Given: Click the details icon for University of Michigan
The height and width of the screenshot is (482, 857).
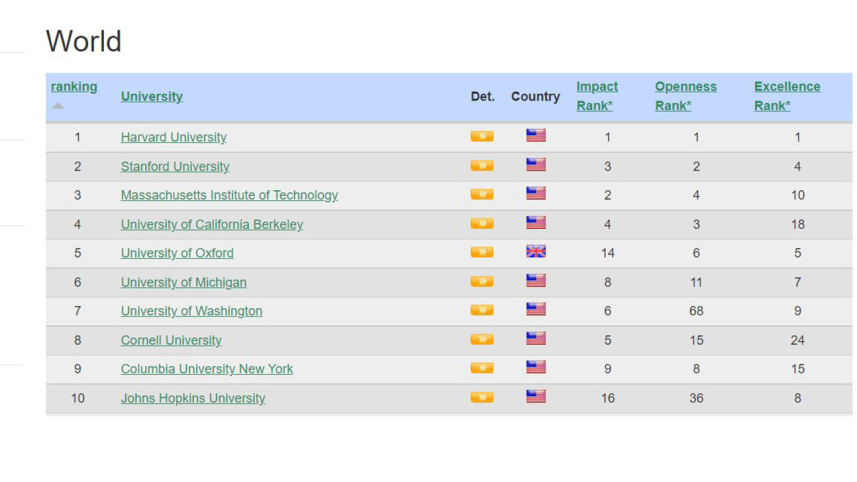Looking at the screenshot, I should click(481, 281).
